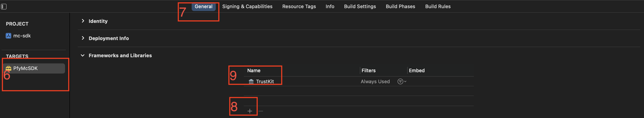Go to the Info tab

pyautogui.click(x=330, y=7)
